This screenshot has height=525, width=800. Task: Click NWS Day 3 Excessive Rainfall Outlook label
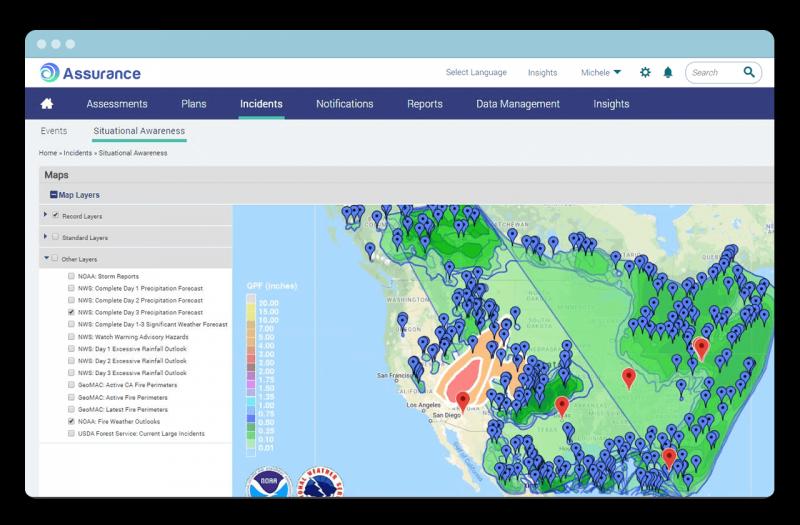(x=132, y=372)
